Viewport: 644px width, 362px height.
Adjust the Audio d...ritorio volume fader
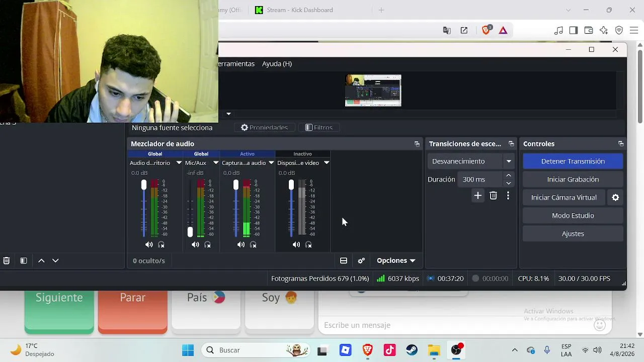pyautogui.click(x=144, y=185)
